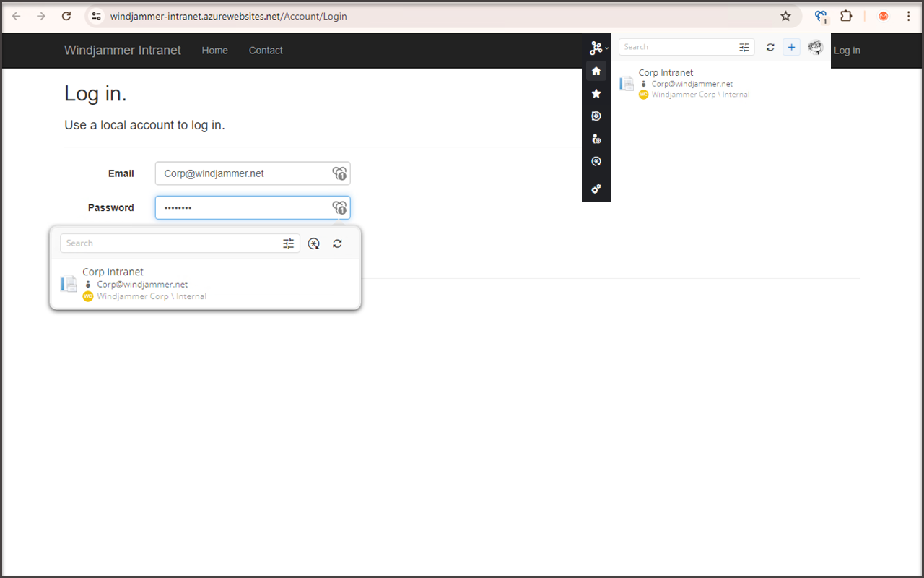Bookmark the page with the address bar star
Screen dimensions: 924x578
(x=785, y=15)
